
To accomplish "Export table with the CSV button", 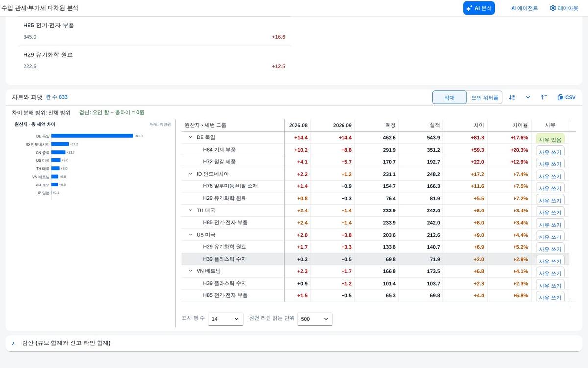I will click(x=566, y=97).
